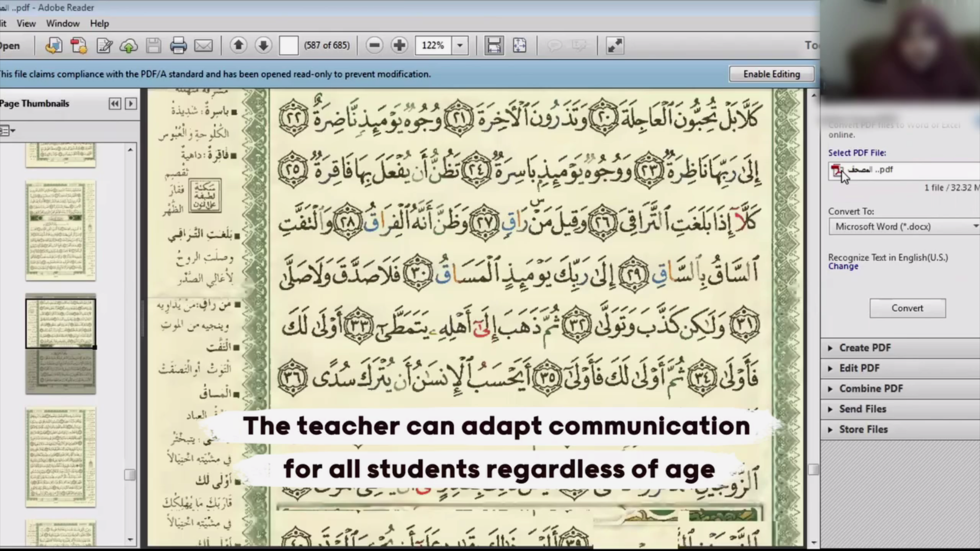Image resolution: width=980 pixels, height=551 pixels.
Task: Send the file by email envelope icon
Action: pyautogui.click(x=203, y=46)
